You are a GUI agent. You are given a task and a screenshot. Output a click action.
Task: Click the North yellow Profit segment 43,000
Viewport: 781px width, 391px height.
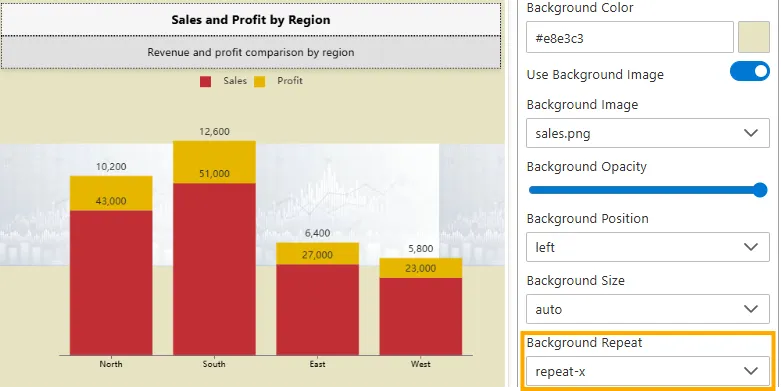pyautogui.click(x=111, y=193)
